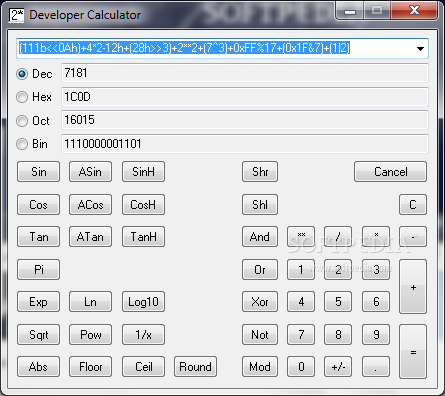Click the Cancel button

coord(390,172)
